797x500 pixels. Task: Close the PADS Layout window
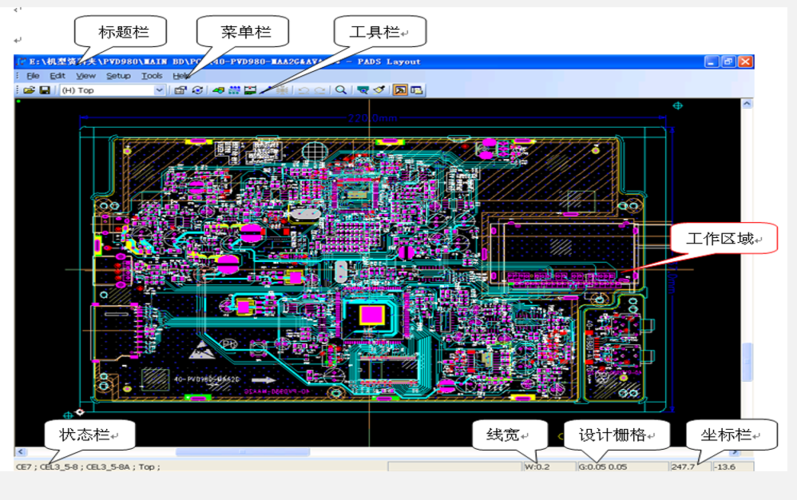click(x=745, y=61)
